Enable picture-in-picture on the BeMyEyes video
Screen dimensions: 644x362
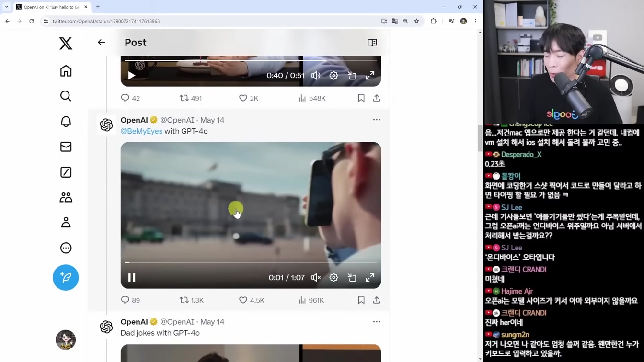coord(352,278)
